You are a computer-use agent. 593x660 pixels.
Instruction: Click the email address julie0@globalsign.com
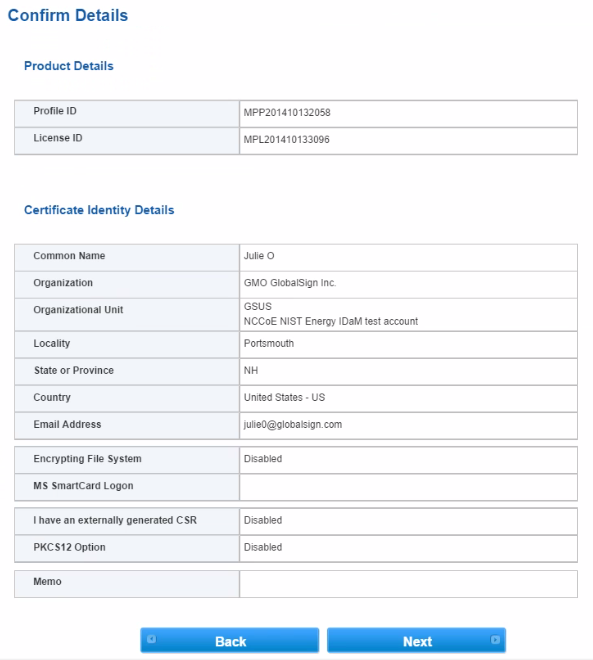[293, 424]
